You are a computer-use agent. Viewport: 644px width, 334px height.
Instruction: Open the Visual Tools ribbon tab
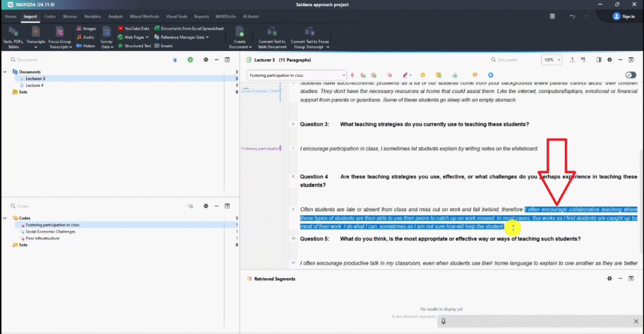175,16
